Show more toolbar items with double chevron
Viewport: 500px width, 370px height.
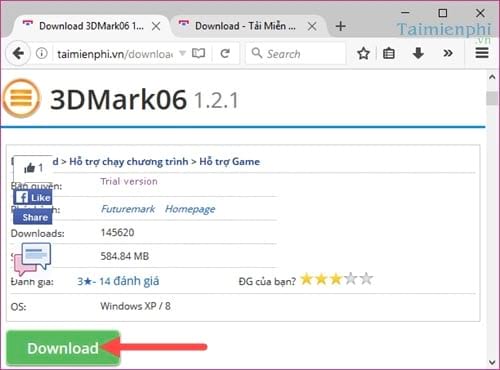pyautogui.click(x=448, y=53)
